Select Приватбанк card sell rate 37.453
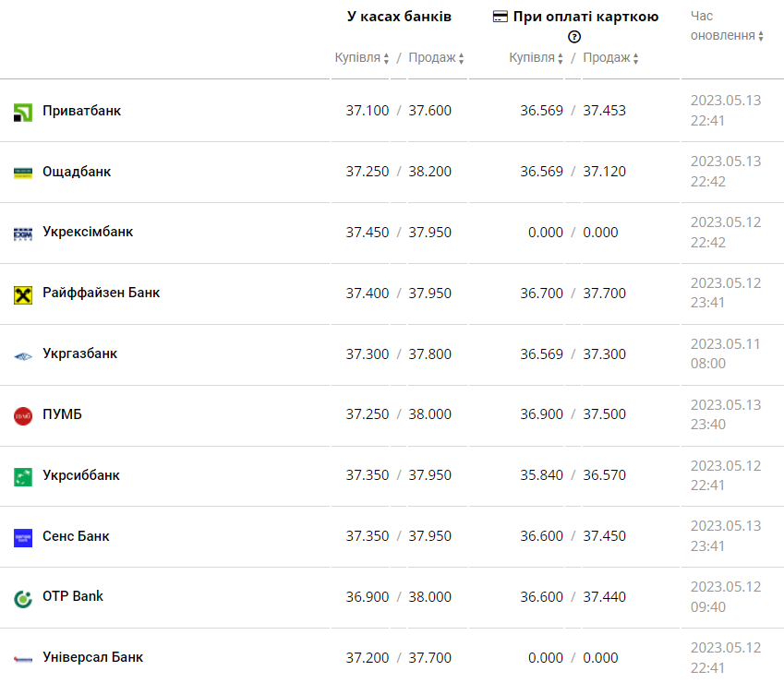The height and width of the screenshot is (683, 784). (x=605, y=111)
